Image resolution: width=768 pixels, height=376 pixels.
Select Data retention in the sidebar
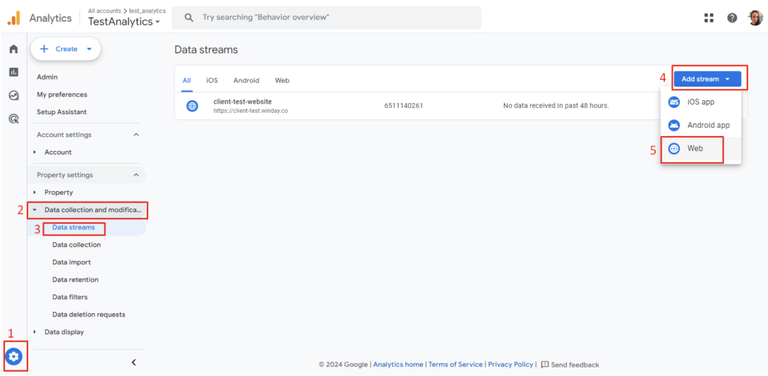75,280
